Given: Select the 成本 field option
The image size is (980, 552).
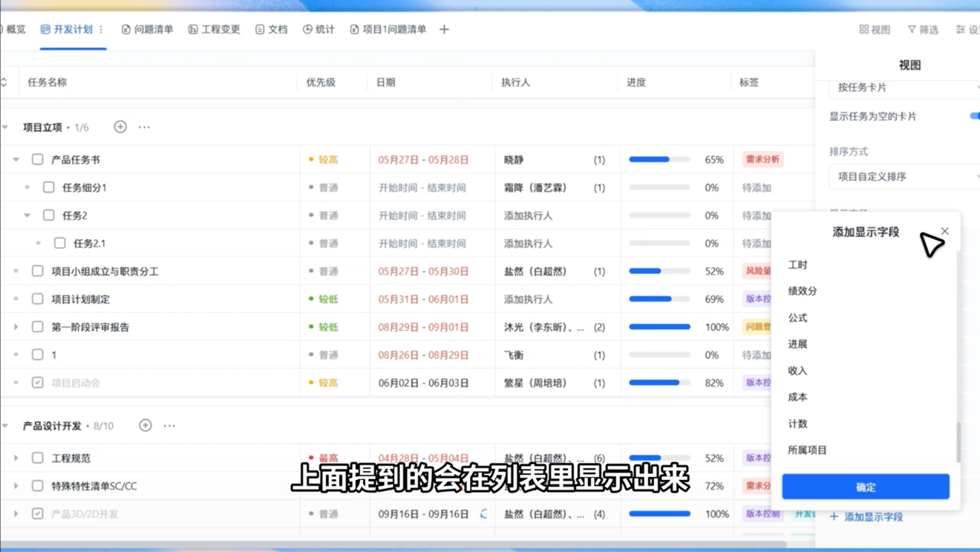Looking at the screenshot, I should tap(797, 397).
